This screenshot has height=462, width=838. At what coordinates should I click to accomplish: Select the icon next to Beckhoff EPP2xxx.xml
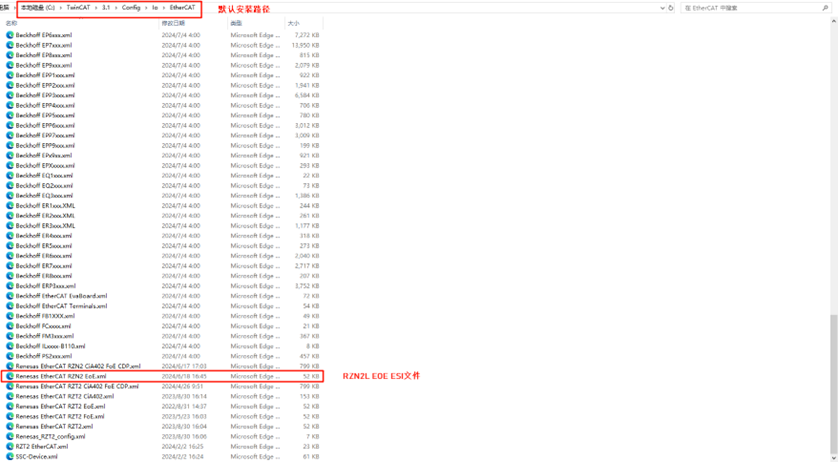point(10,85)
